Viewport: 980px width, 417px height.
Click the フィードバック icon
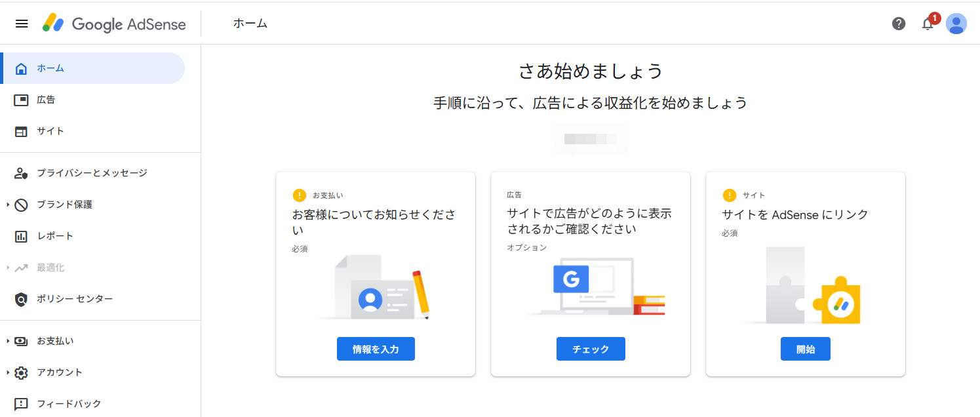point(21,404)
